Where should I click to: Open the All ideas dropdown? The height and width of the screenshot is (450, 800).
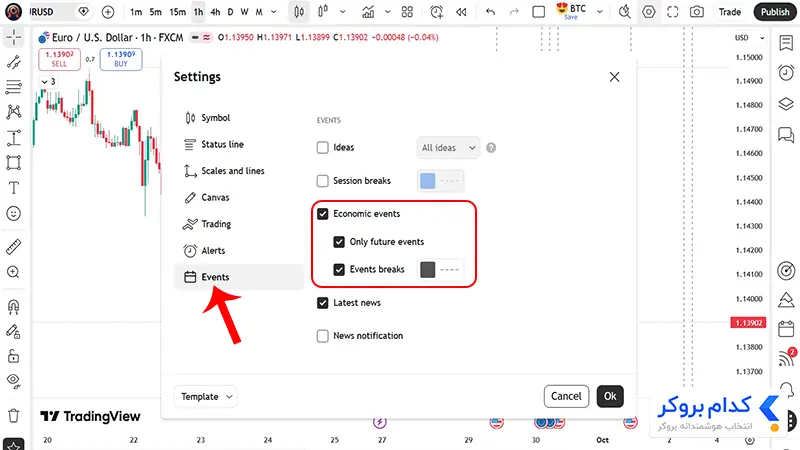[448, 147]
